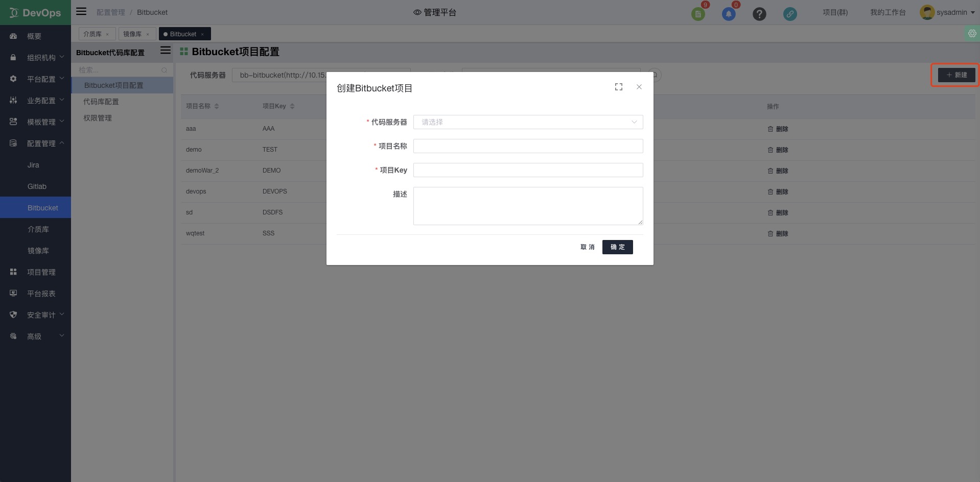Close the 创建Bitbucket项目 dialog
This screenshot has height=482, width=980.
click(x=639, y=87)
